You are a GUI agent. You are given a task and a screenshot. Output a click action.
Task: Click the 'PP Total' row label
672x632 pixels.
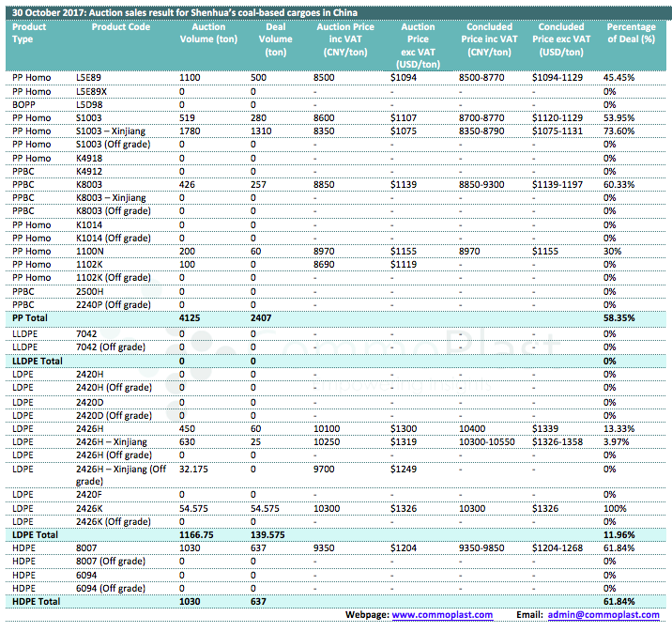tap(30, 318)
